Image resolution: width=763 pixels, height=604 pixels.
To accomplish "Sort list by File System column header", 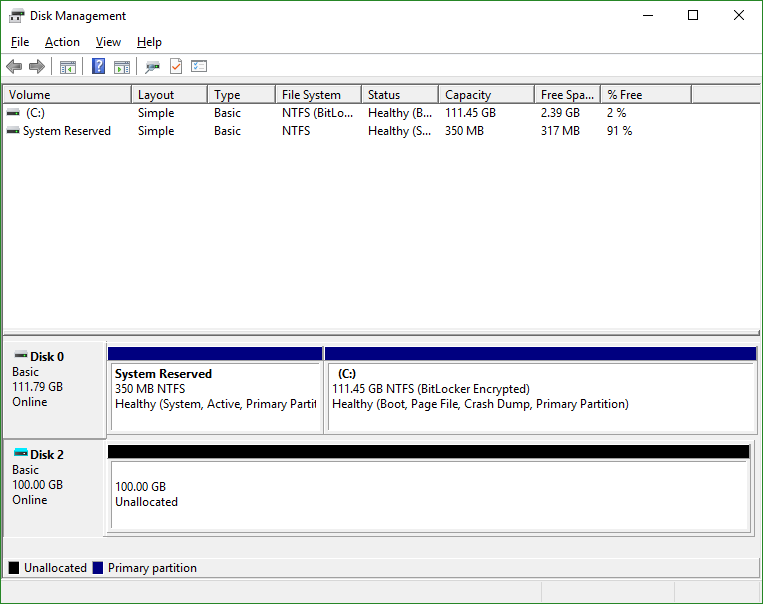I will 317,95.
